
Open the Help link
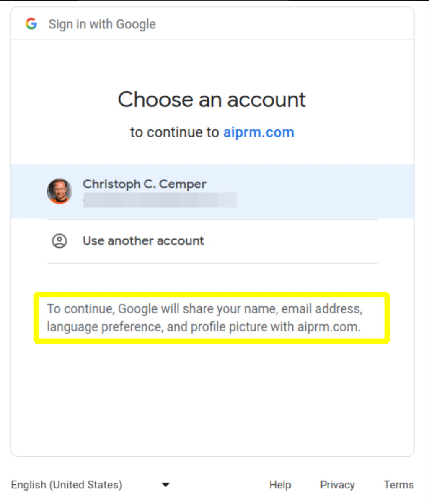(x=280, y=485)
